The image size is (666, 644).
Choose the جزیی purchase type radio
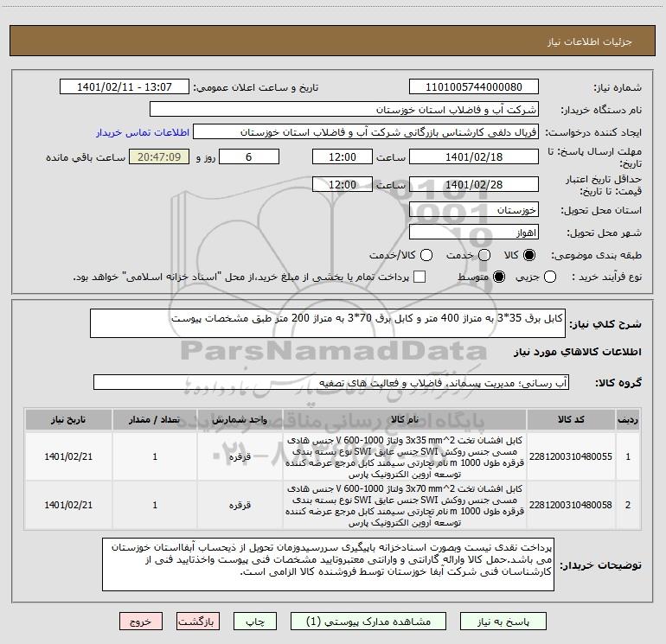(x=550, y=277)
